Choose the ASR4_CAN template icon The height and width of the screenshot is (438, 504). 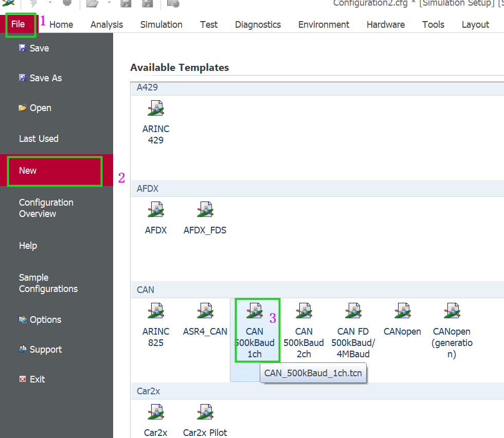[205, 311]
